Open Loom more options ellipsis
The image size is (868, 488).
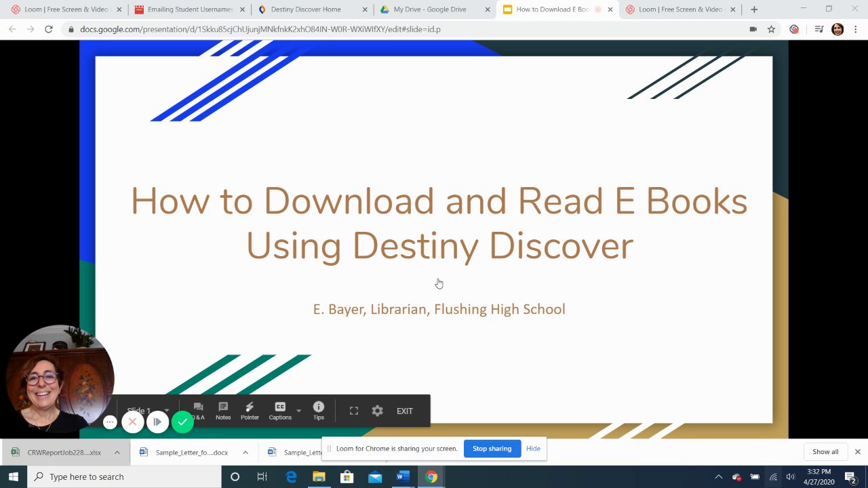point(110,422)
